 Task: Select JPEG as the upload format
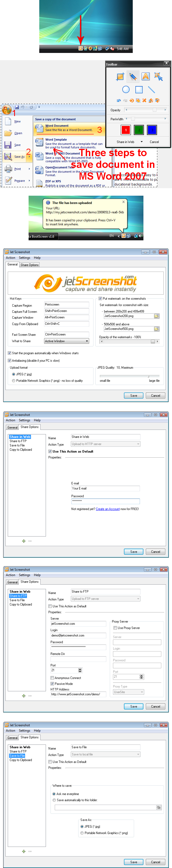pos(13,374)
